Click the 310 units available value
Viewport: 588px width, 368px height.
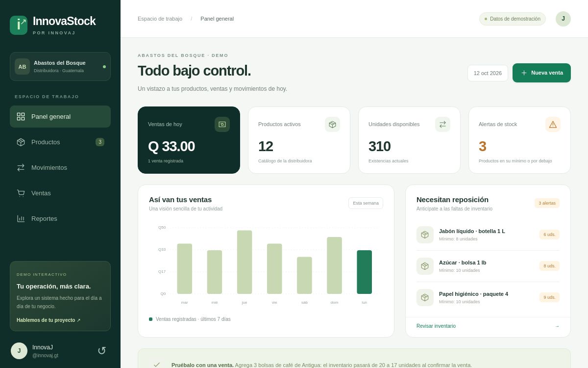point(379,146)
